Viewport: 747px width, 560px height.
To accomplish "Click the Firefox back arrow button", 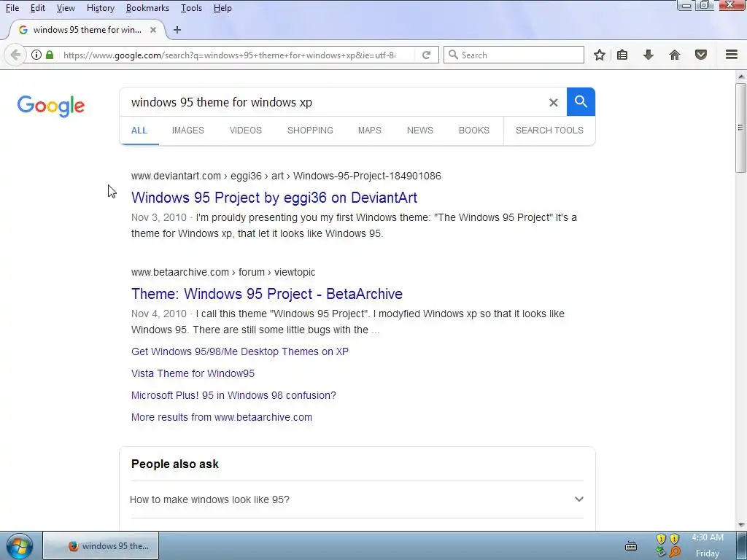I will [15, 55].
